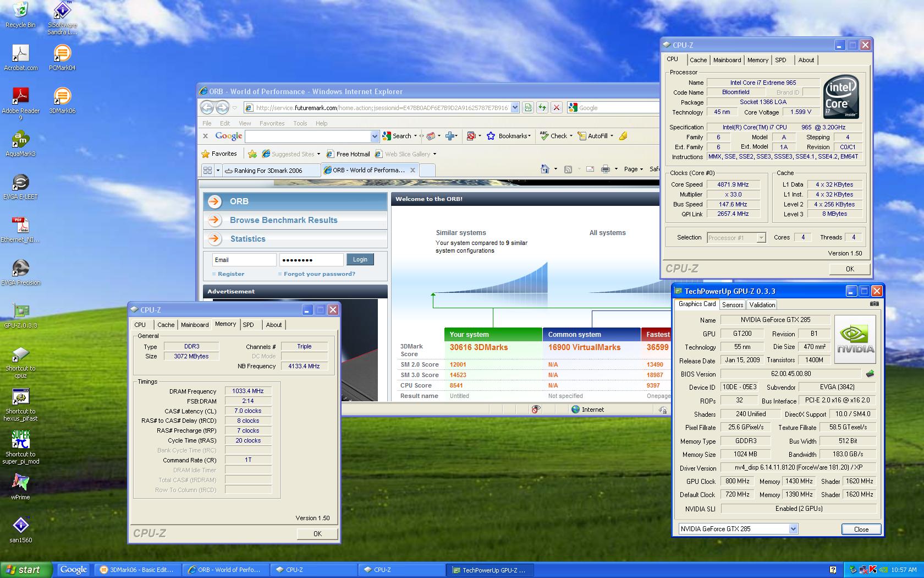Open the Shortcut to hexus_pifast icon
Screen dimensions: 924x578
[x=20, y=405]
